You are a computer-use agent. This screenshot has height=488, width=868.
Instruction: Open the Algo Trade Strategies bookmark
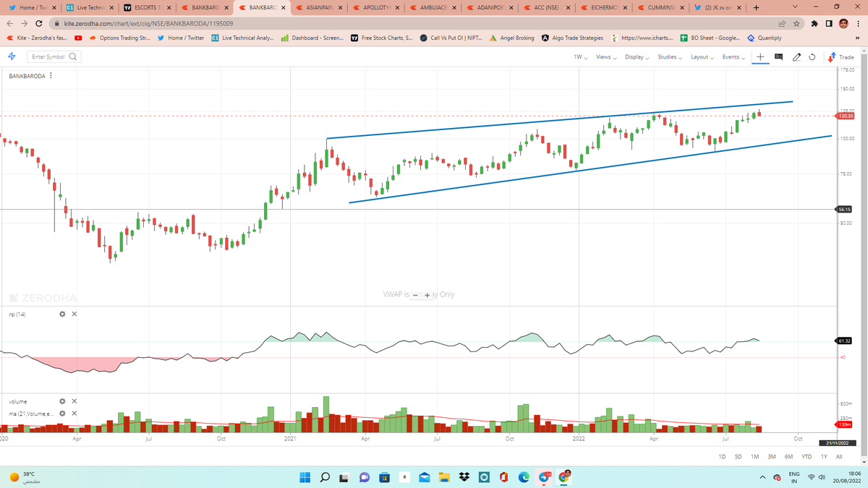coord(572,38)
